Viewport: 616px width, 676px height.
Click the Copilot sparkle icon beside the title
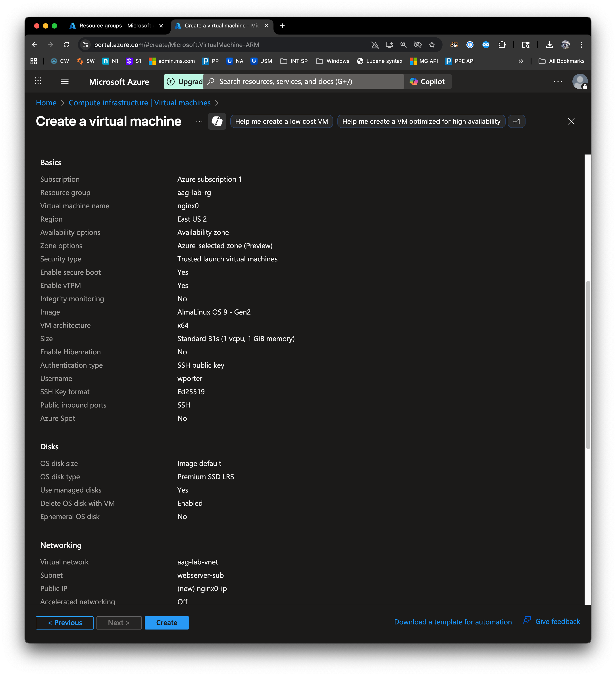click(217, 121)
